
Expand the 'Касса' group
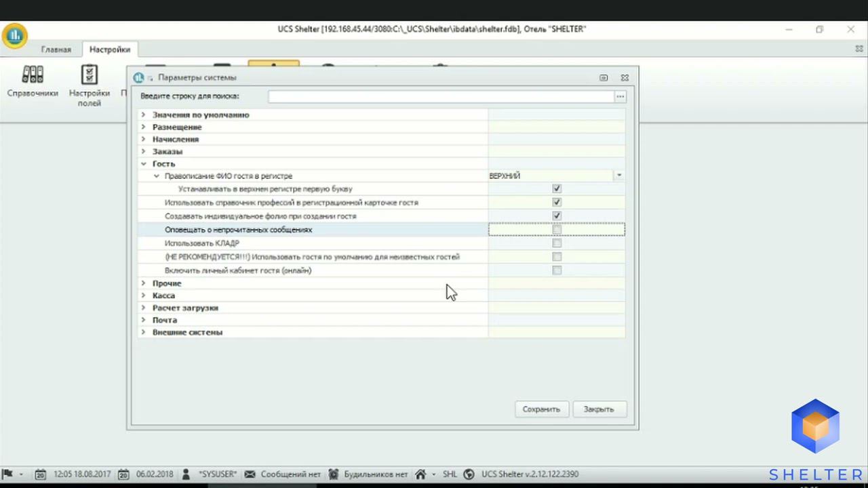pyautogui.click(x=143, y=295)
